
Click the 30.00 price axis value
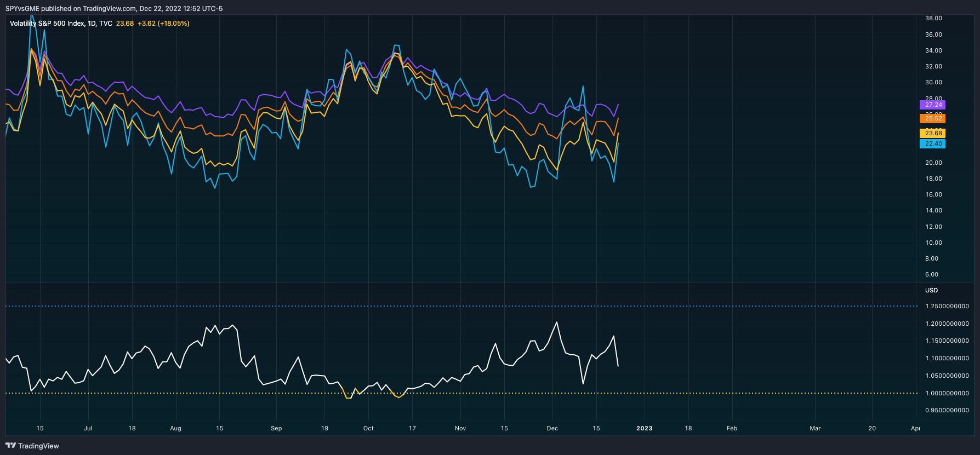coord(933,82)
